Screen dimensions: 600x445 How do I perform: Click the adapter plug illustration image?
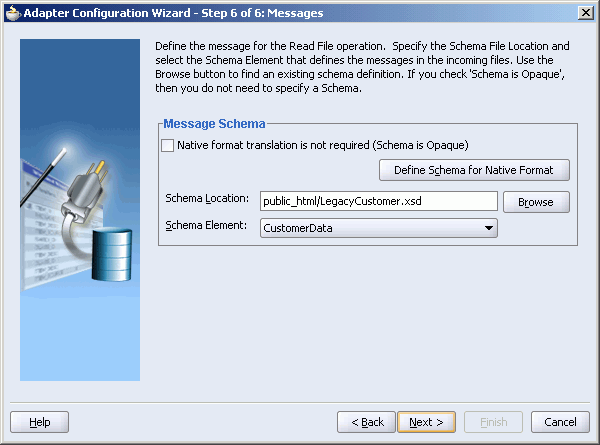80,210
